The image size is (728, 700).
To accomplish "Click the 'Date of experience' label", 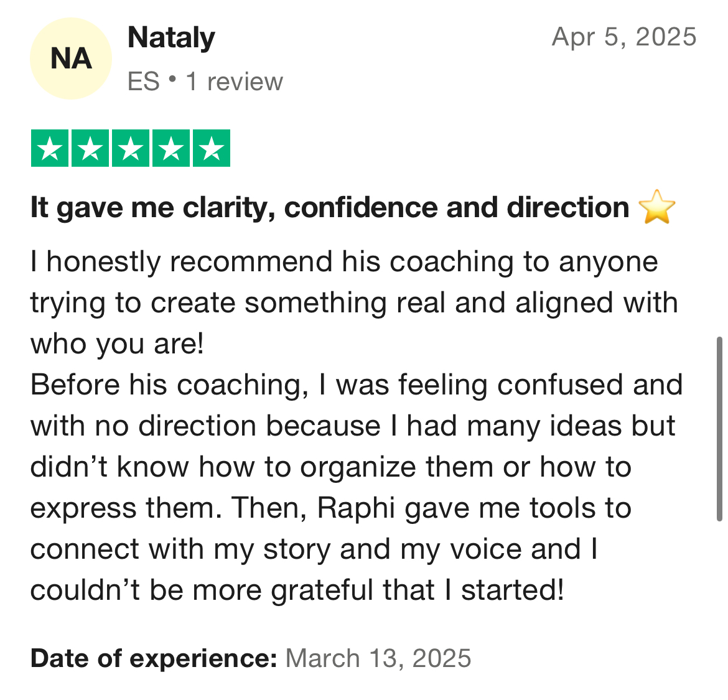I will point(154,658).
